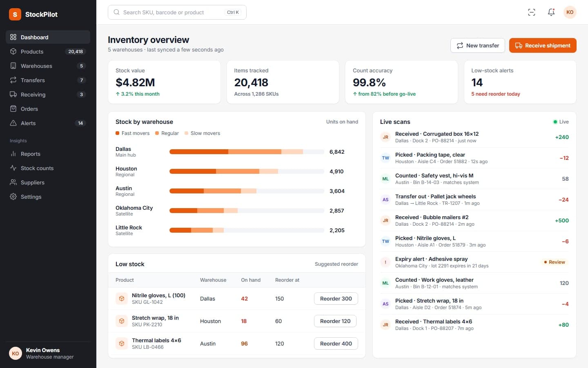Screen dimensions: 588x368
Task: Click the Nitrile gloves product box icon
Action: 122,298
